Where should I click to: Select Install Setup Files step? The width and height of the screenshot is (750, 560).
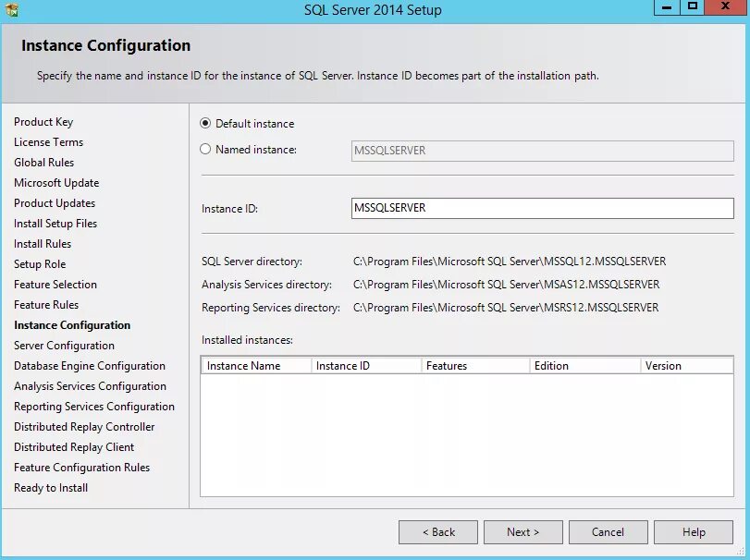(x=55, y=223)
